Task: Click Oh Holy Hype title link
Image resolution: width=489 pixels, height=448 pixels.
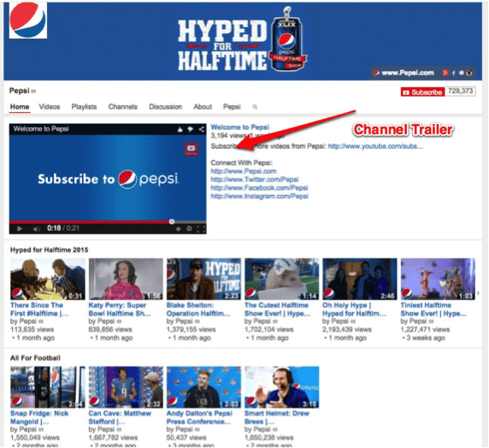Action: [x=354, y=309]
